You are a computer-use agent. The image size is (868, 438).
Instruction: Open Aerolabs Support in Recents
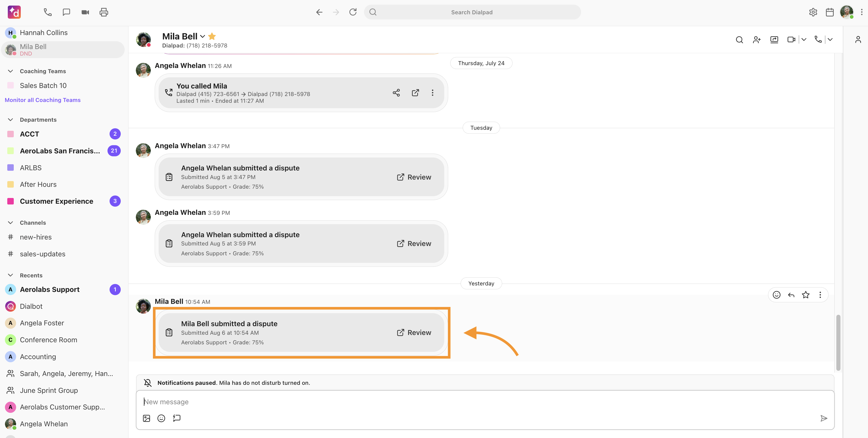[63, 290]
